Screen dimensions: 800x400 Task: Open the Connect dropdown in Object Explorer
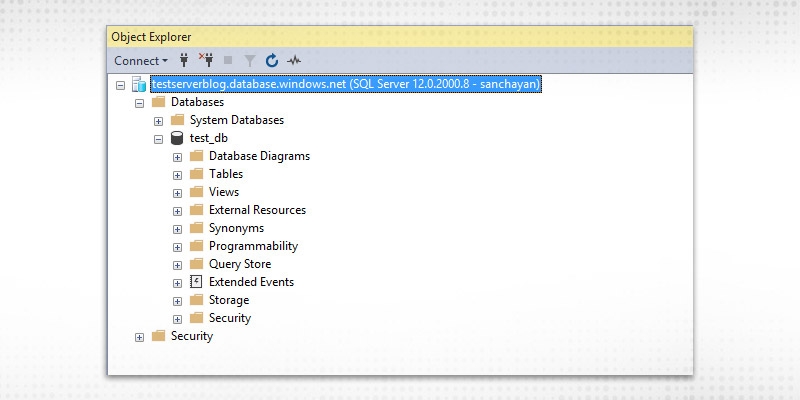[x=141, y=61]
